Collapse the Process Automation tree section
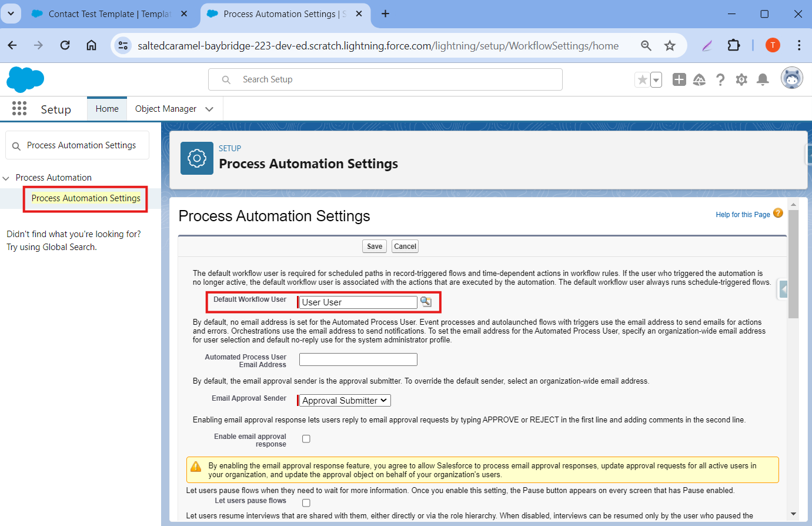The width and height of the screenshot is (812, 526). pyautogui.click(x=6, y=178)
